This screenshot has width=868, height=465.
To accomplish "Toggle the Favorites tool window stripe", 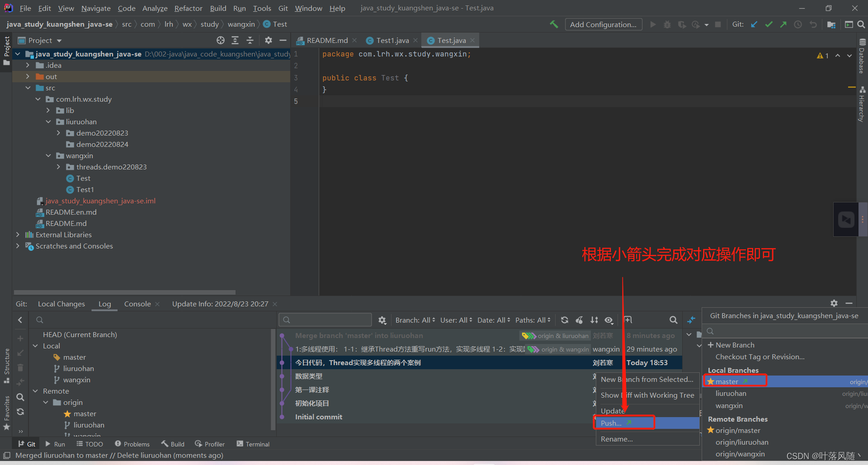I will [6, 413].
